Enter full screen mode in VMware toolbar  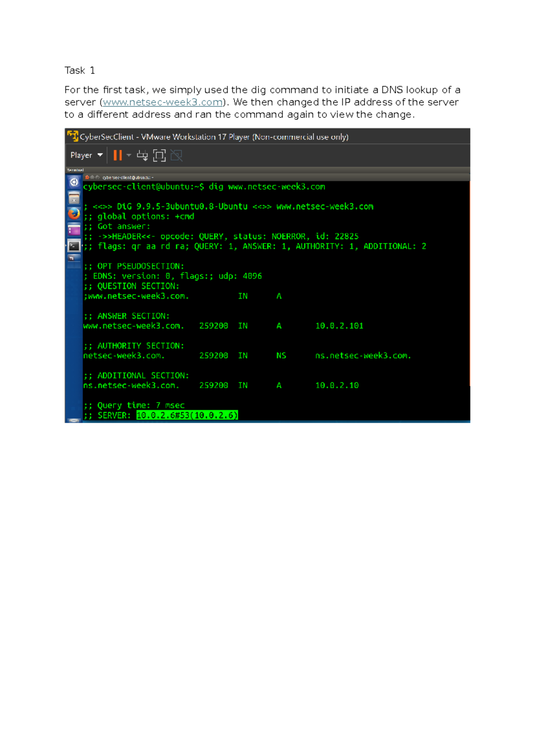coord(159,155)
